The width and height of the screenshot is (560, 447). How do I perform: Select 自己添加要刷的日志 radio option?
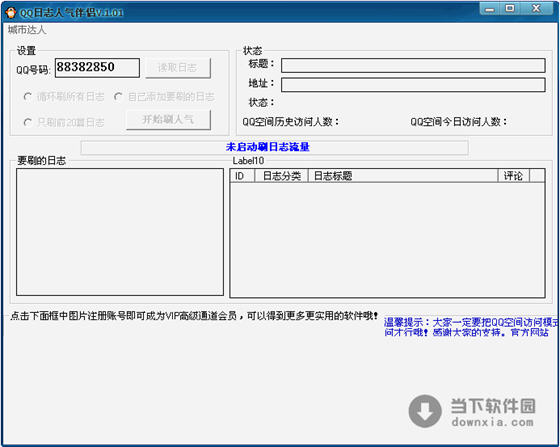click(x=164, y=97)
